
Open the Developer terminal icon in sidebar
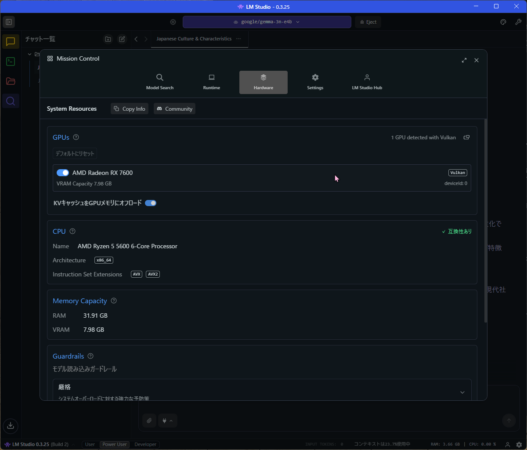pyautogui.click(x=10, y=62)
